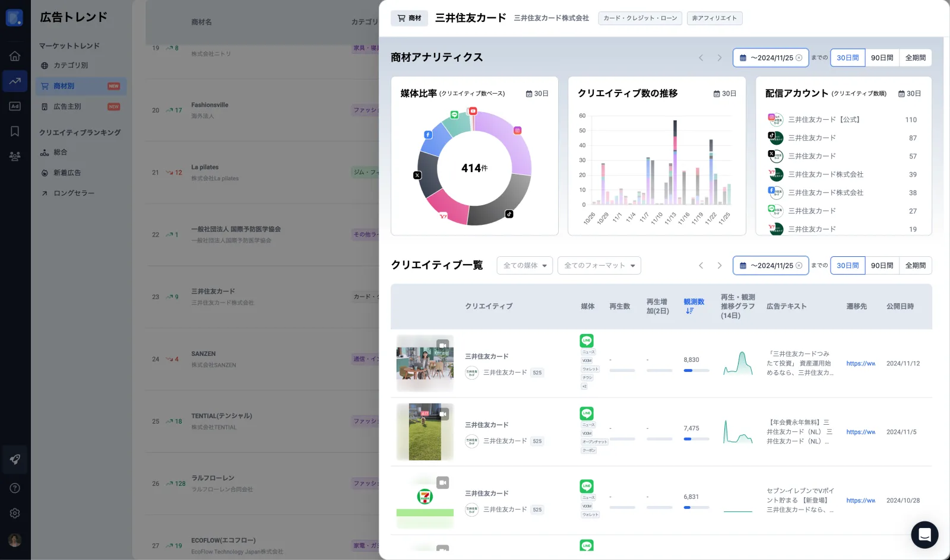
Task: Click the 観測数 bar for 6,831
Action: (x=696, y=507)
